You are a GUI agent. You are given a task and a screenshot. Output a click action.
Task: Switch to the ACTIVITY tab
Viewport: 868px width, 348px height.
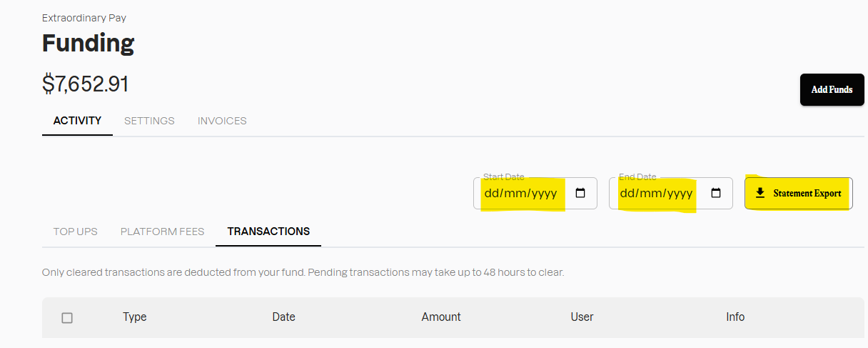(77, 121)
